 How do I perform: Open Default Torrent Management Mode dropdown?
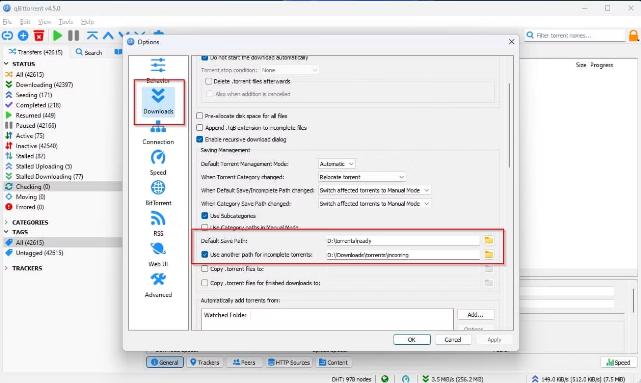[336, 164]
